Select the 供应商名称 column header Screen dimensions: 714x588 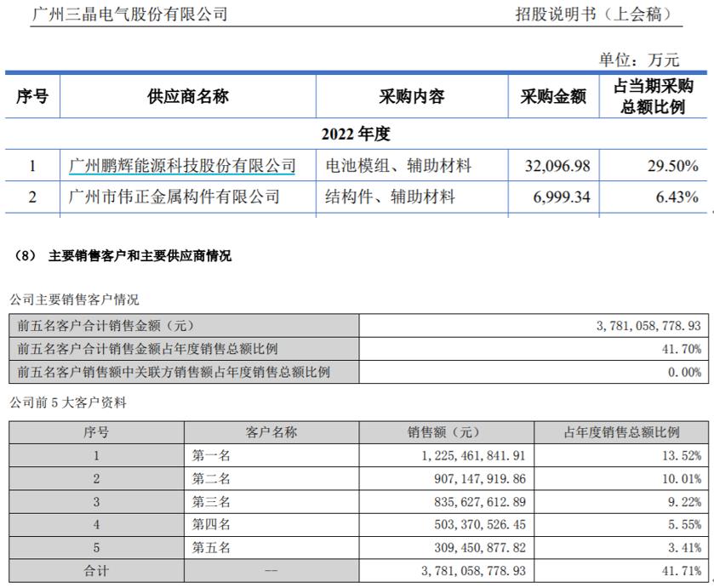(188, 96)
